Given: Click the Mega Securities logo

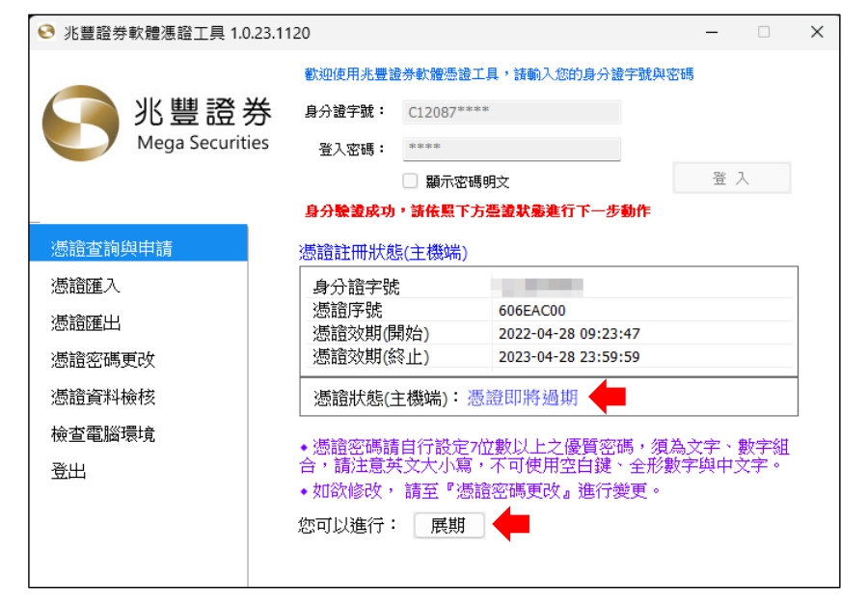Looking at the screenshot, I should tap(156, 124).
